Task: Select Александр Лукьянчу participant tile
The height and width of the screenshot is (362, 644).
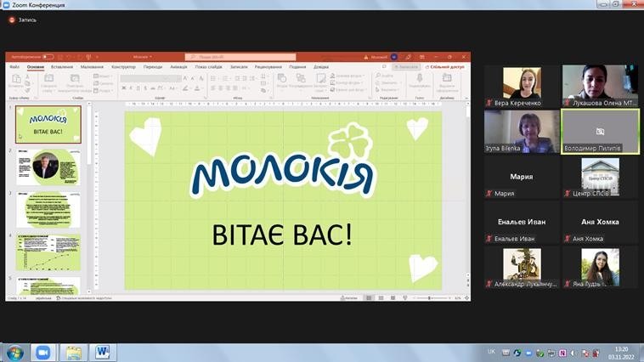Action: click(522, 268)
